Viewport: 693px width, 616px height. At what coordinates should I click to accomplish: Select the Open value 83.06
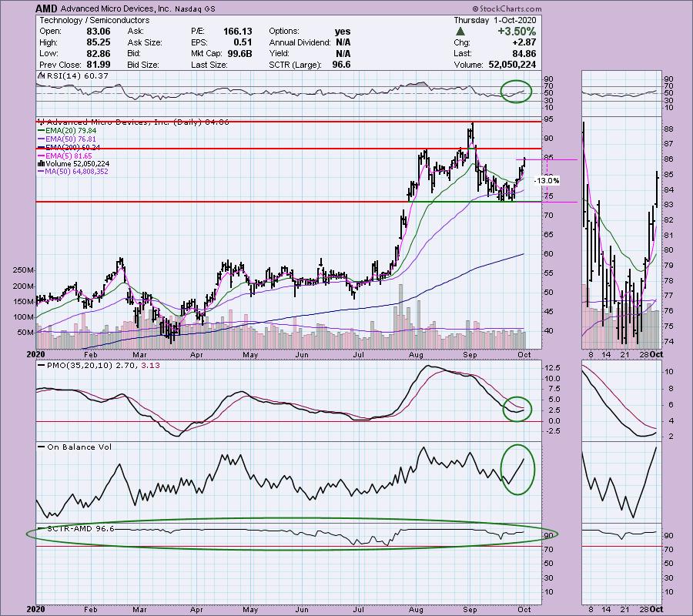pyautogui.click(x=99, y=32)
